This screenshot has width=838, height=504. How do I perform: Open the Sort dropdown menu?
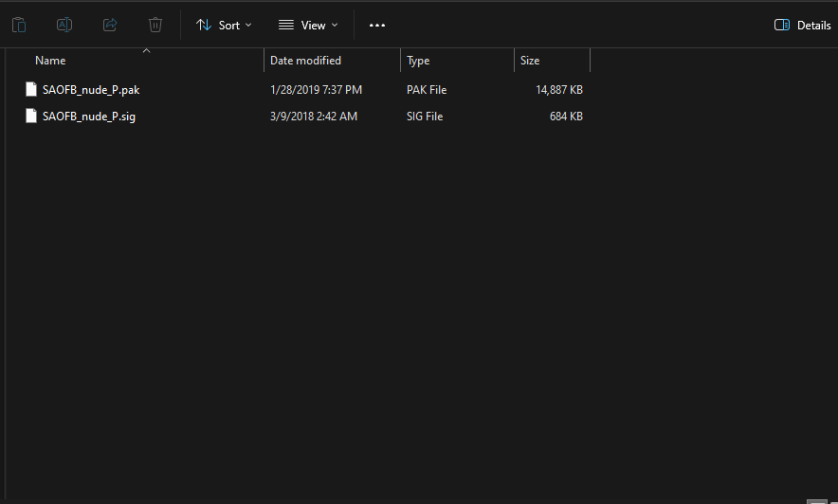pyautogui.click(x=224, y=25)
